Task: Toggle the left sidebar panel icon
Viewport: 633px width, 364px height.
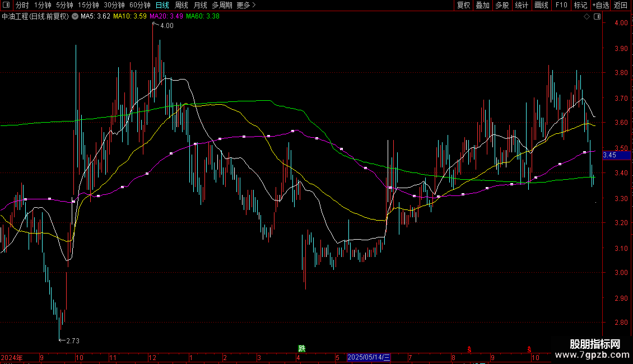Action: (6, 5)
